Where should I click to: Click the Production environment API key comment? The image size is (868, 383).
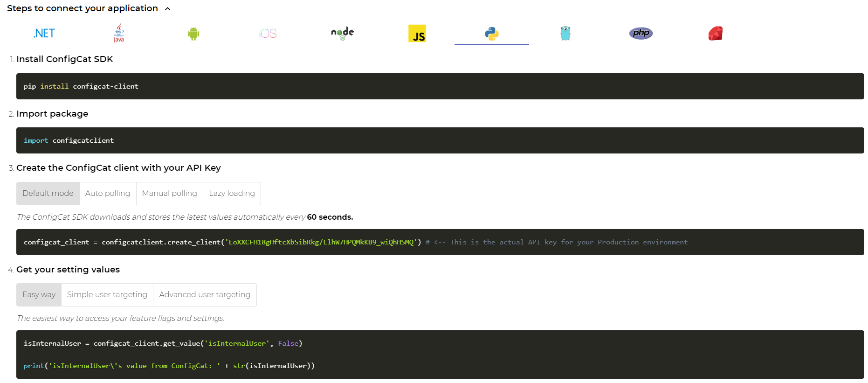557,242
